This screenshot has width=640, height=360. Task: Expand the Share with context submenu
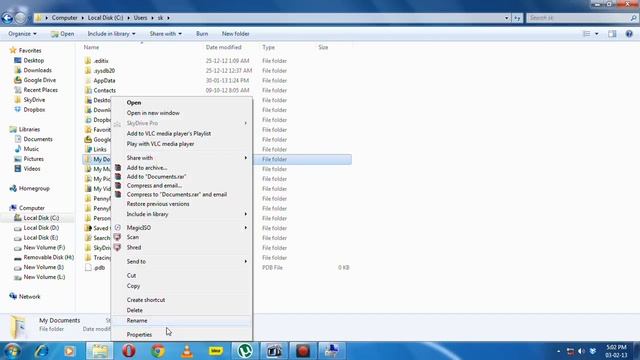tap(182, 158)
